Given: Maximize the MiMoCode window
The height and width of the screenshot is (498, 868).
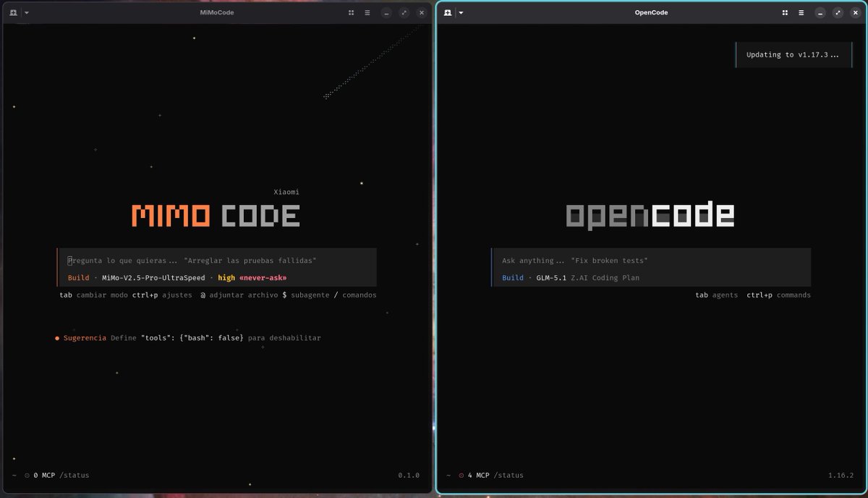Looking at the screenshot, I should coord(404,12).
